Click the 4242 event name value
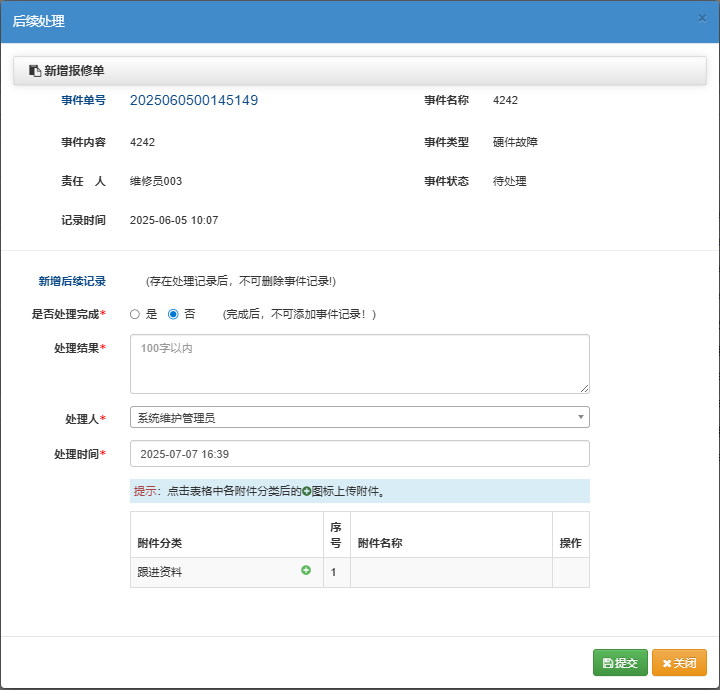This screenshot has width=720, height=690. coord(505,100)
